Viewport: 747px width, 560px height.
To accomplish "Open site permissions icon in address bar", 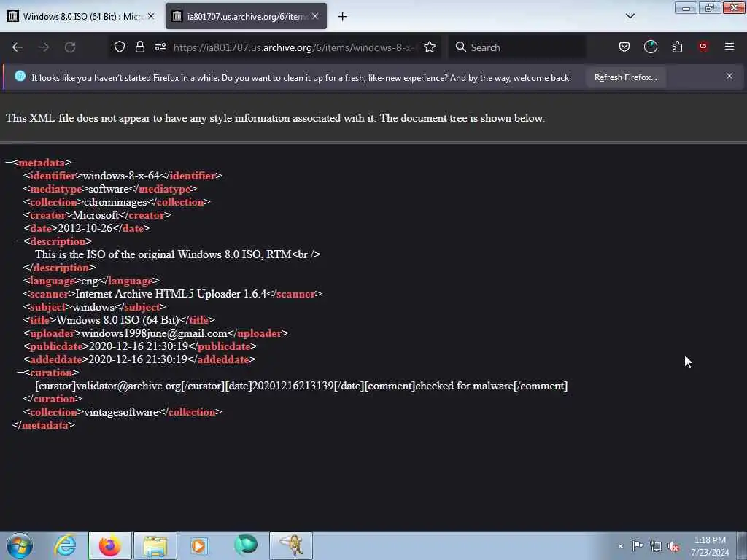I will [x=160, y=47].
